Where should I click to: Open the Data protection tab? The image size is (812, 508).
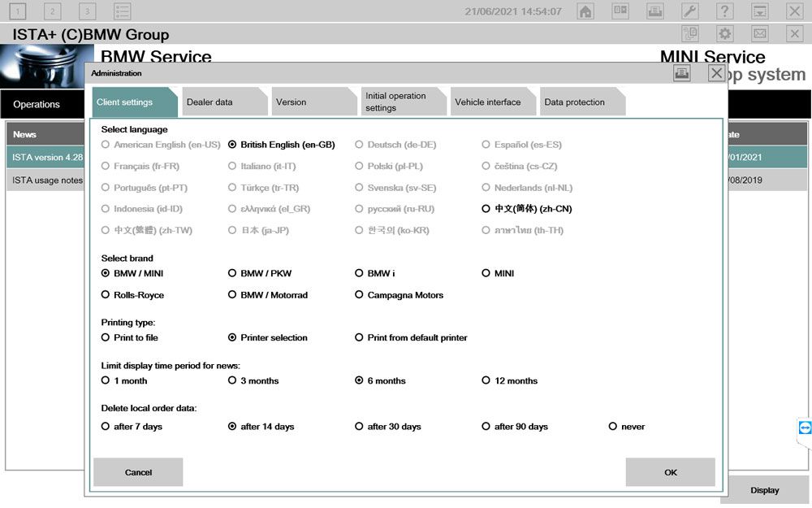point(582,102)
